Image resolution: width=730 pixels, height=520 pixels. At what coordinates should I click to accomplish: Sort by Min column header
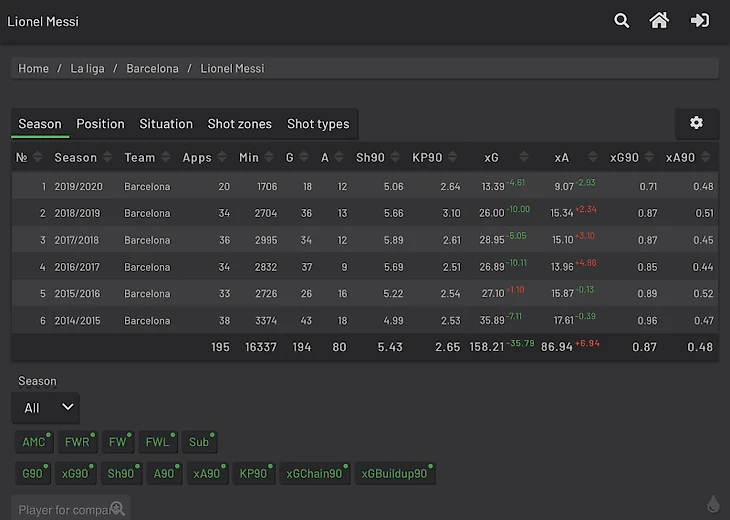coord(249,157)
